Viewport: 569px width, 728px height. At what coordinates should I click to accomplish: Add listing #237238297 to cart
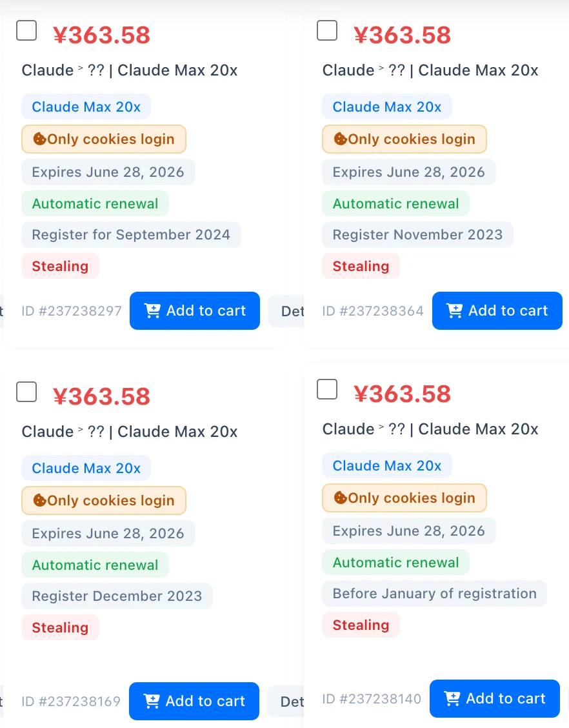point(195,310)
